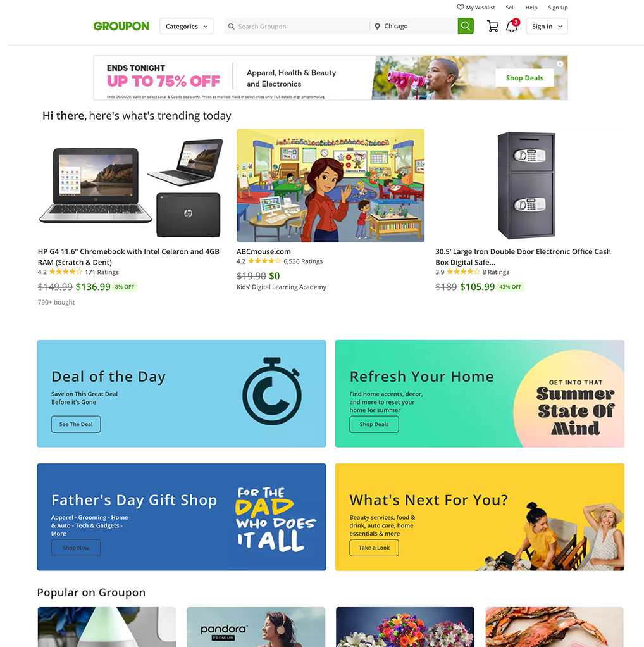Click the Shop Deals button on the banner
Viewport: 644px width, 647px height.
coord(524,78)
